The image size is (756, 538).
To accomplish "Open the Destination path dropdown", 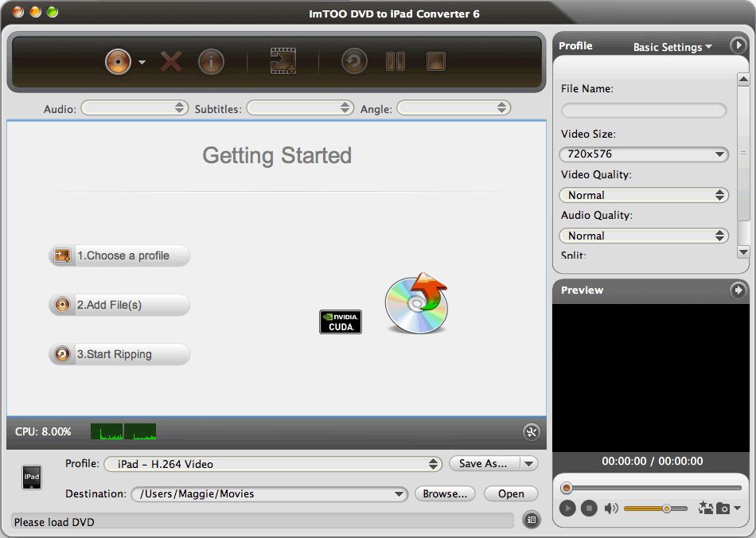I will (x=270, y=493).
